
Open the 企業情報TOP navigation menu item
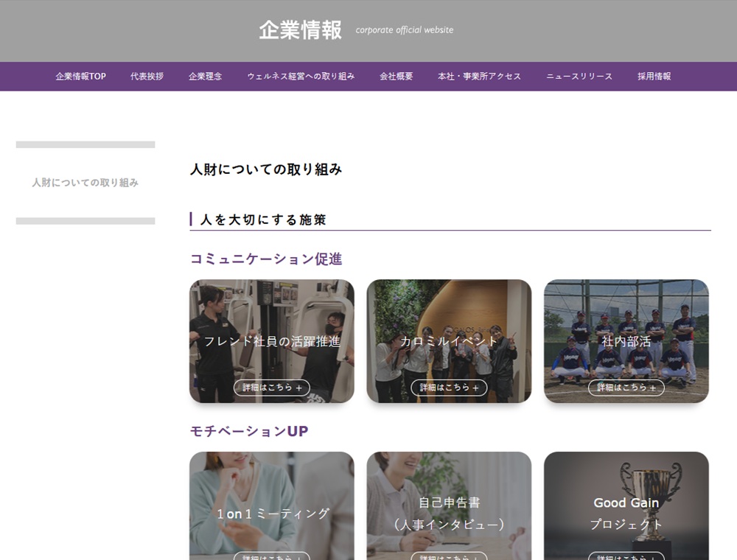(80, 76)
